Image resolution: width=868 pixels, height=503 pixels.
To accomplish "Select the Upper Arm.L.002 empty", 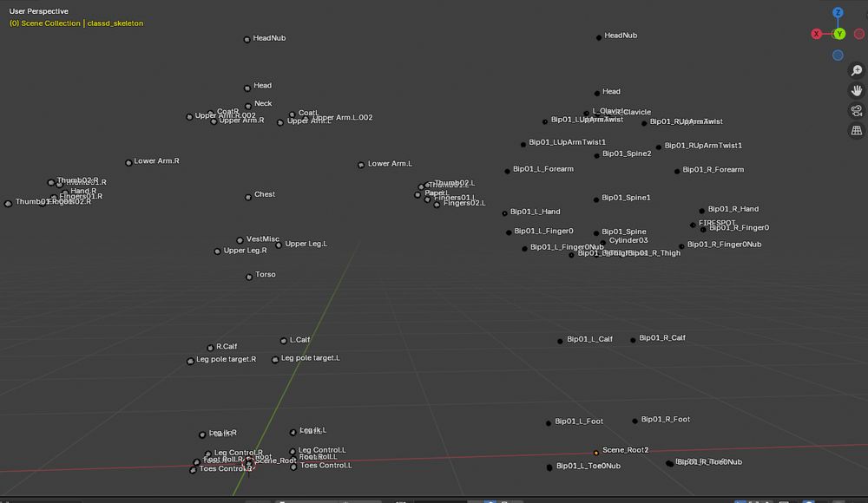I will tap(305, 119).
